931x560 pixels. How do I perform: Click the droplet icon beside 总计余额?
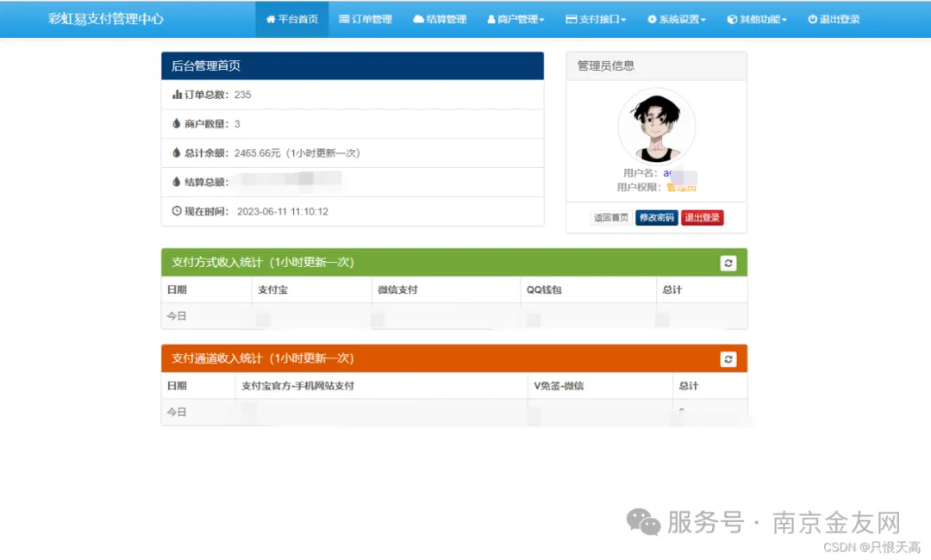(x=177, y=152)
